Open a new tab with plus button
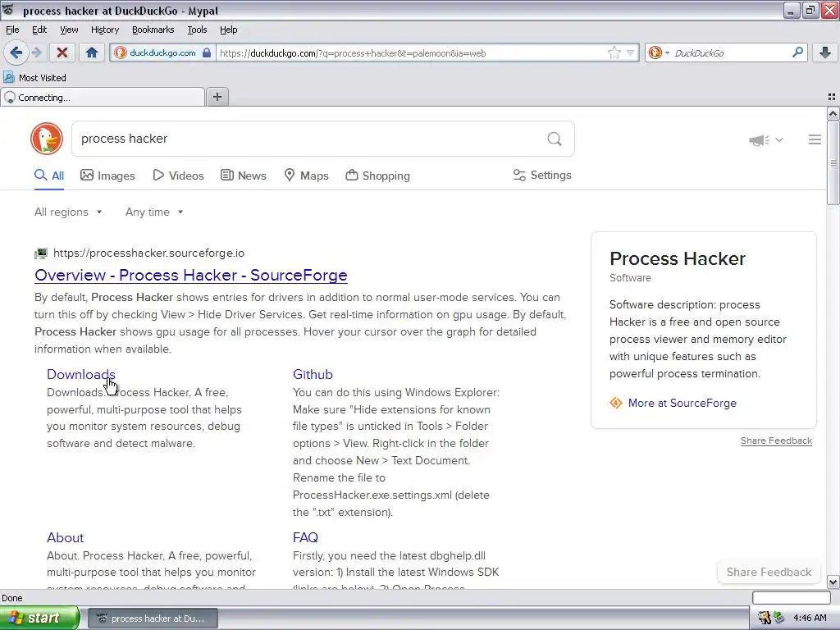The height and width of the screenshot is (630, 840). coord(217,97)
